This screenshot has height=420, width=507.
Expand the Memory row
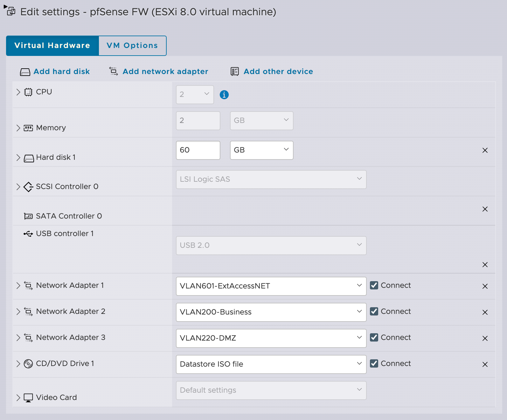(x=18, y=128)
